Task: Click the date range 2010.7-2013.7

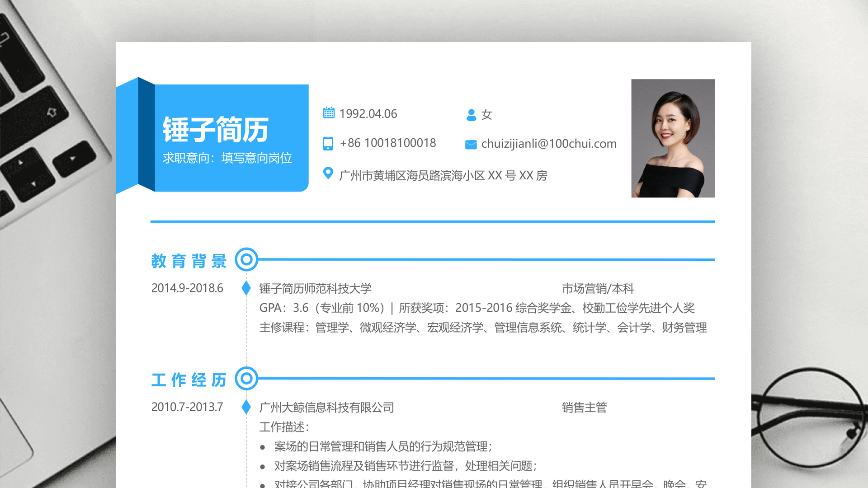Action: coord(187,407)
